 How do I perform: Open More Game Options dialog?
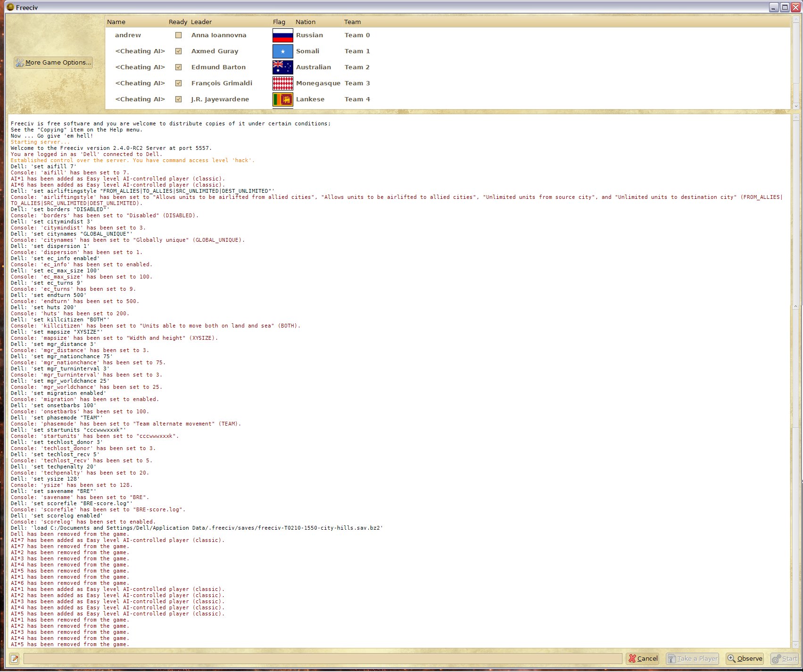(53, 63)
